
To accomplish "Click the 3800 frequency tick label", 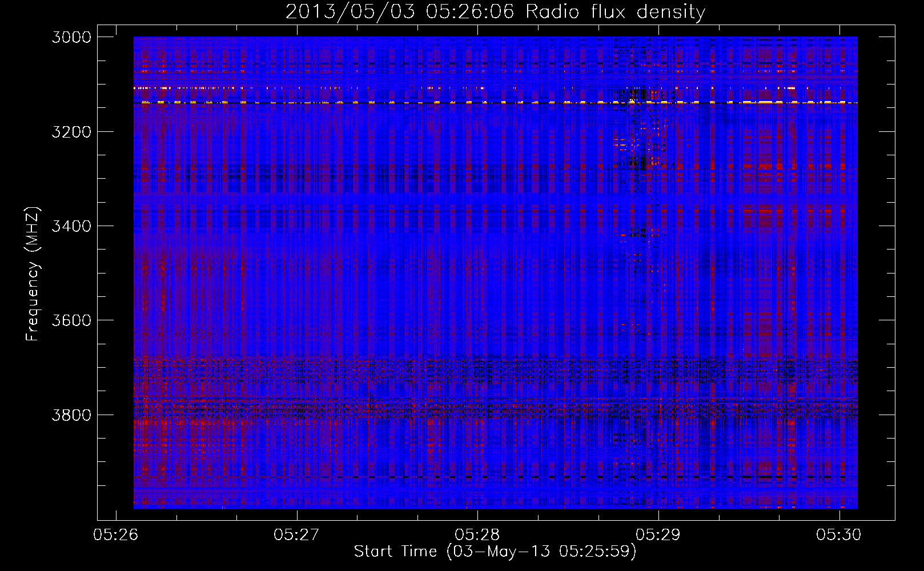I will tap(71, 415).
